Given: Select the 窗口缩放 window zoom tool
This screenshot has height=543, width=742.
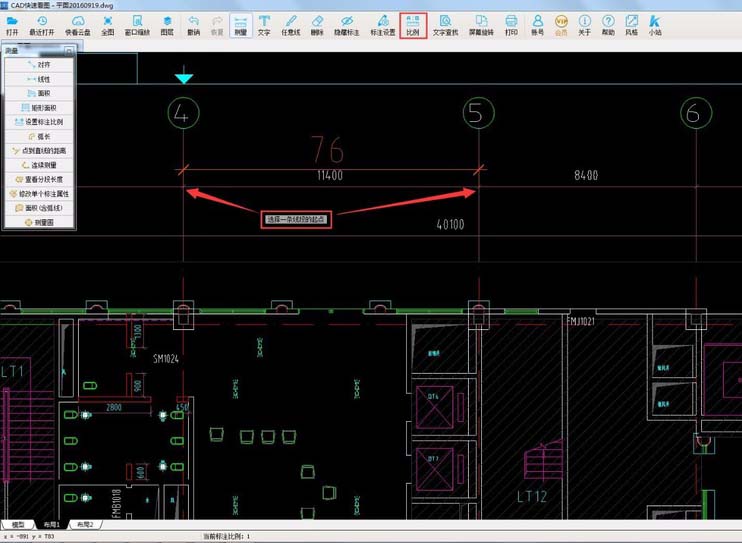Looking at the screenshot, I should coord(138,25).
